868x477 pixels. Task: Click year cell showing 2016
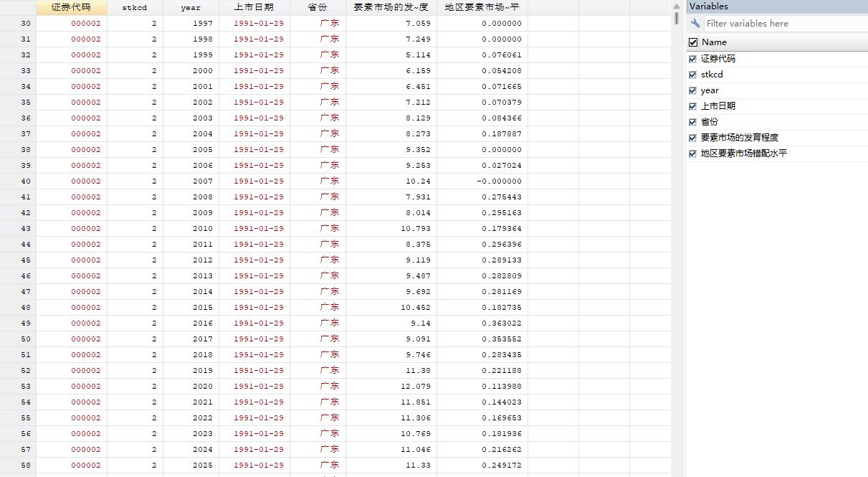pos(191,323)
